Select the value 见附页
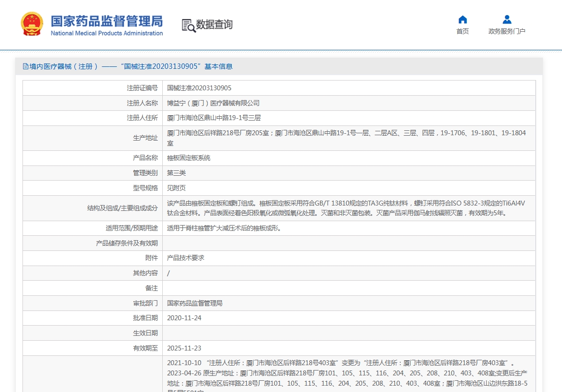The width and height of the screenshot is (562, 392). coord(176,188)
